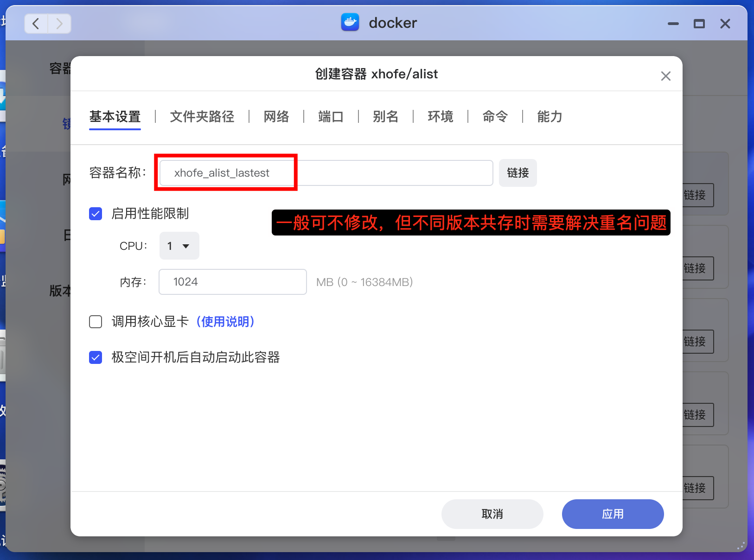Maximize the docker window
Viewport: 754px width, 560px height.
(x=699, y=24)
